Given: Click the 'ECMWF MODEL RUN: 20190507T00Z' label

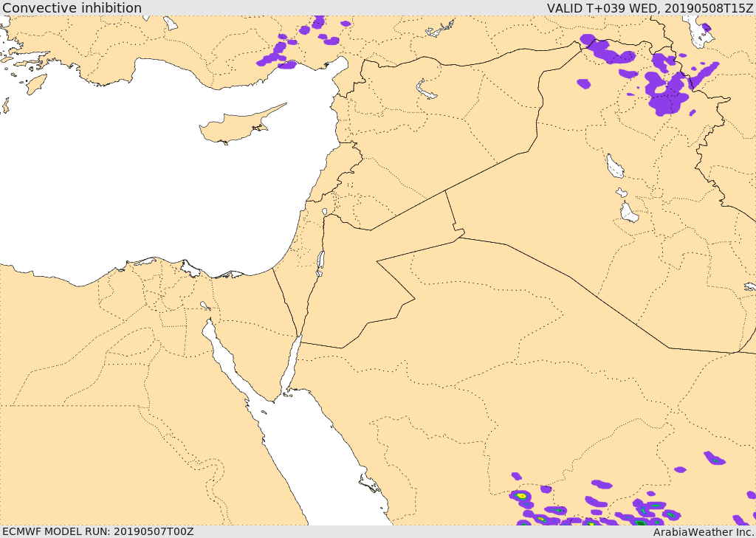Looking at the screenshot, I should (98, 531).
